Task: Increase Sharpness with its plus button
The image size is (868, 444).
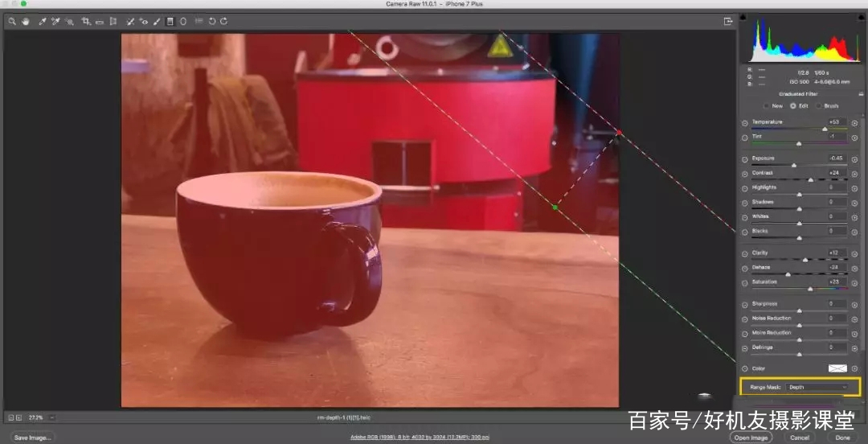Action: tap(854, 305)
